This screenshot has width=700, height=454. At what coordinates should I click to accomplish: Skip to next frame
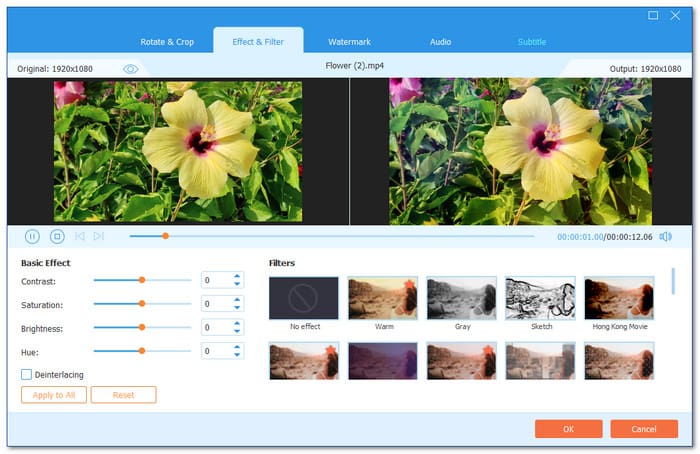tap(99, 236)
